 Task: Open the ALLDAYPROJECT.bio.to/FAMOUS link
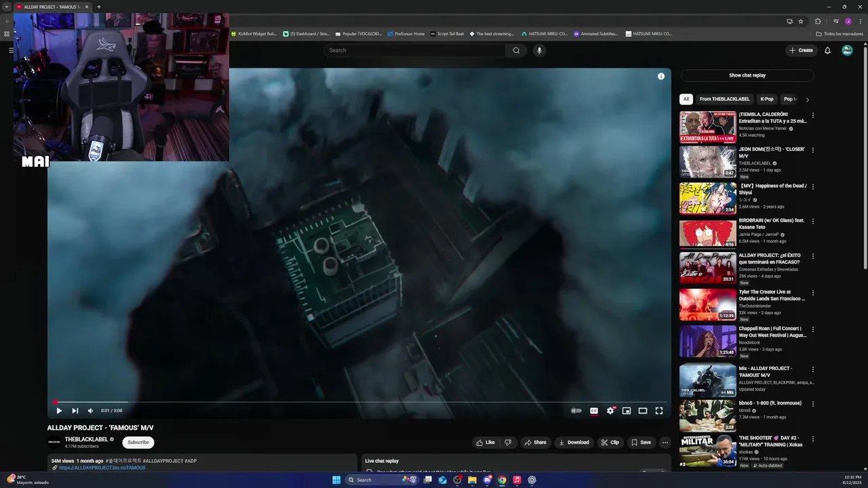pos(102,468)
